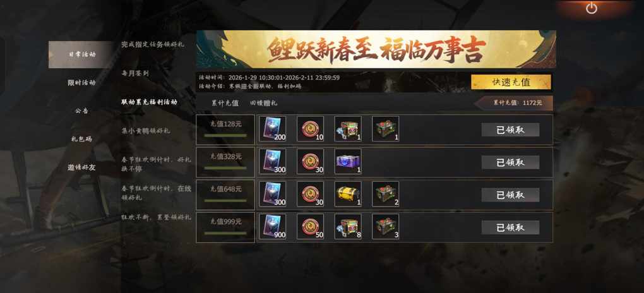Viewport: 644px width, 293px height.
Task: Open 限时活动 in the left sidebar
Action: click(x=81, y=83)
